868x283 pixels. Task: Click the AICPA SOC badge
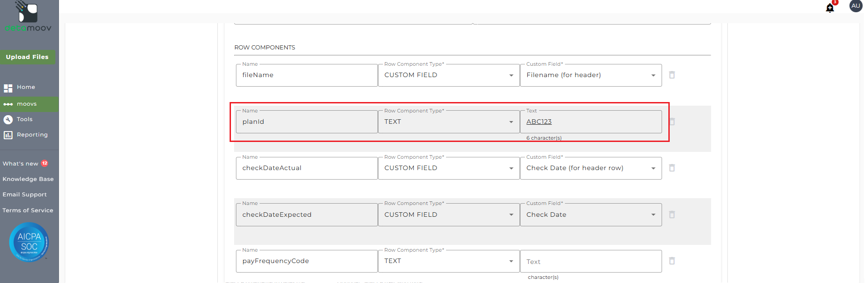tap(29, 242)
